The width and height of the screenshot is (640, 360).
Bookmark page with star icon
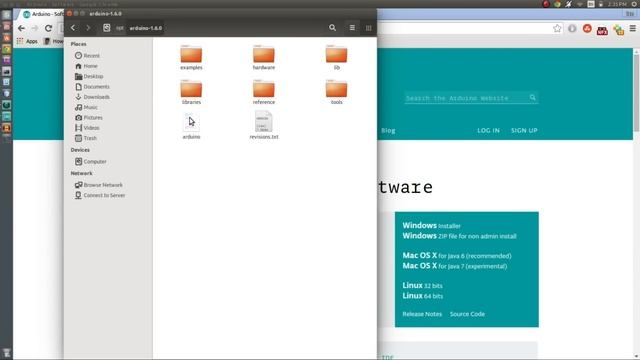pos(557,28)
